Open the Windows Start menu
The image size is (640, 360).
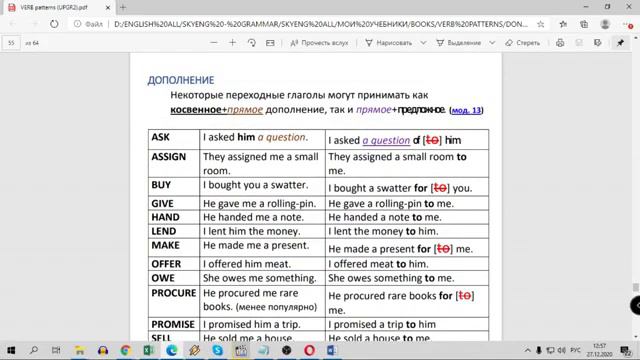(x=11, y=350)
